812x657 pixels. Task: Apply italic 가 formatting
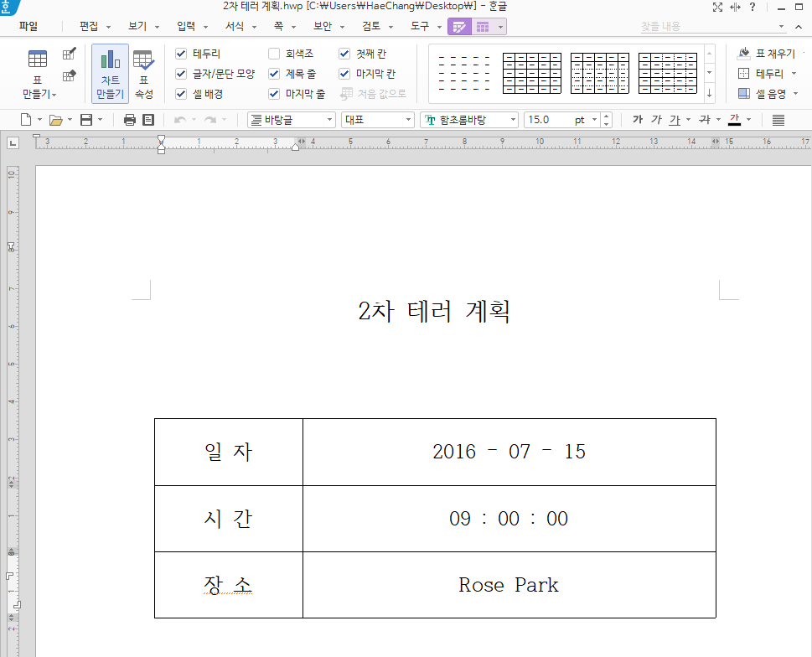657,120
